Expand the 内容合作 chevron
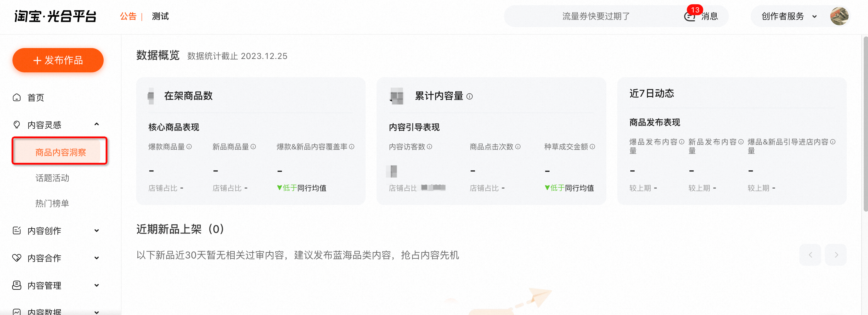Image resolution: width=868 pixels, height=315 pixels. 97,258
